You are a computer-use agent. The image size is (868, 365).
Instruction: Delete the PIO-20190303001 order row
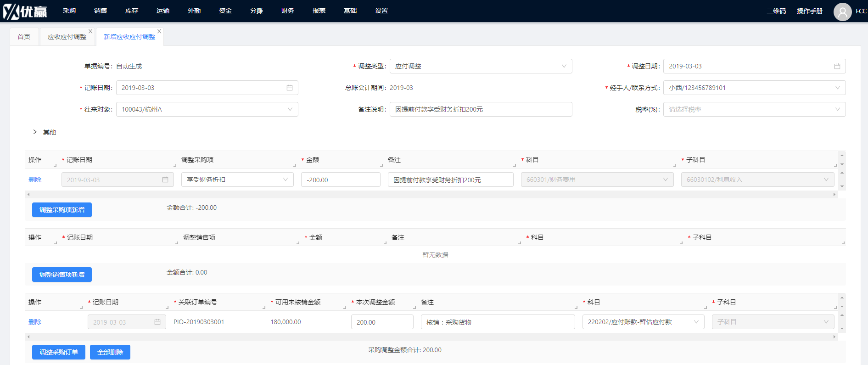pos(35,322)
